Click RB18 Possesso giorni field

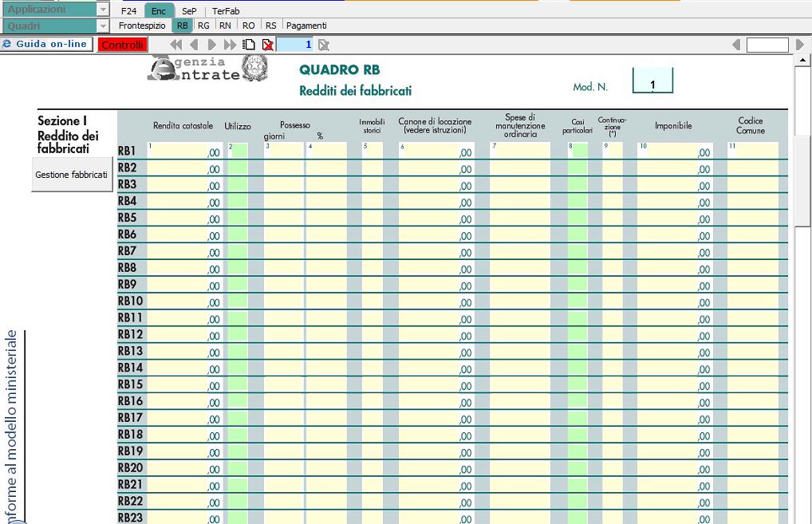click(x=284, y=435)
